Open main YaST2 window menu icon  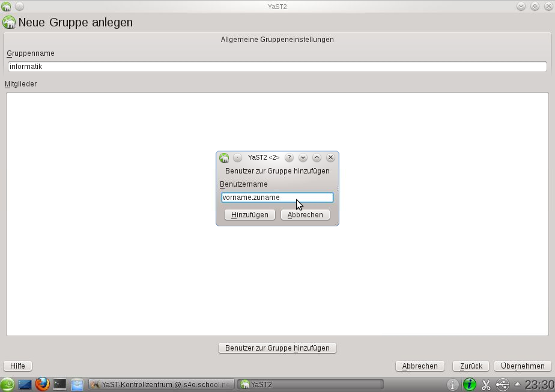pos(7,7)
